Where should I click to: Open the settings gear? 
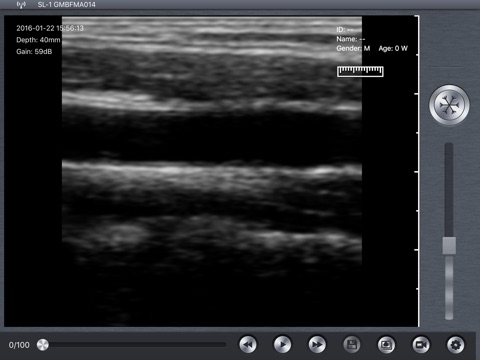456,344
